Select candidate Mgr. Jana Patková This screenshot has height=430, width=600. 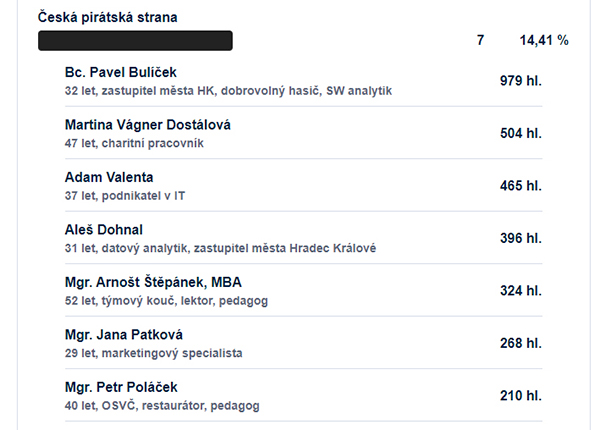[124, 335]
